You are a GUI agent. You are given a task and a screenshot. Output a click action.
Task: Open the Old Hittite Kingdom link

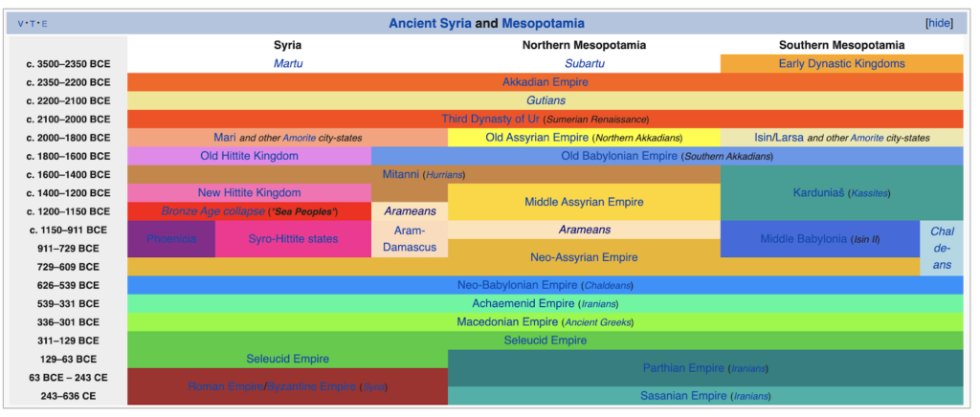pos(249,156)
